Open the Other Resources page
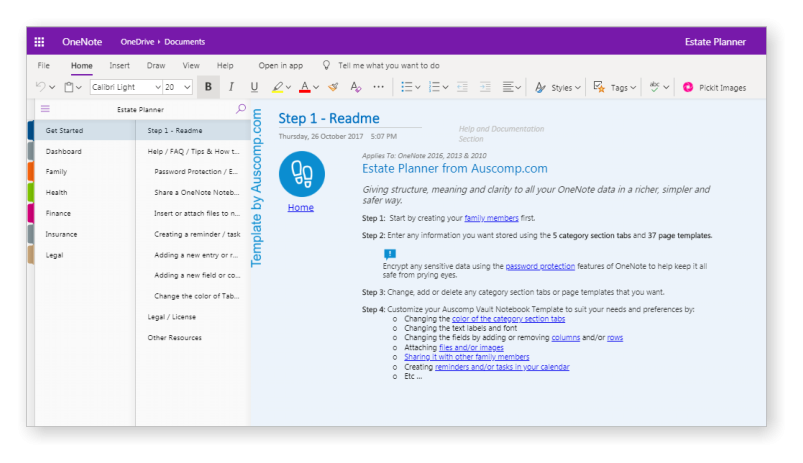Image resolution: width=803 pixels, height=463 pixels. 175,338
